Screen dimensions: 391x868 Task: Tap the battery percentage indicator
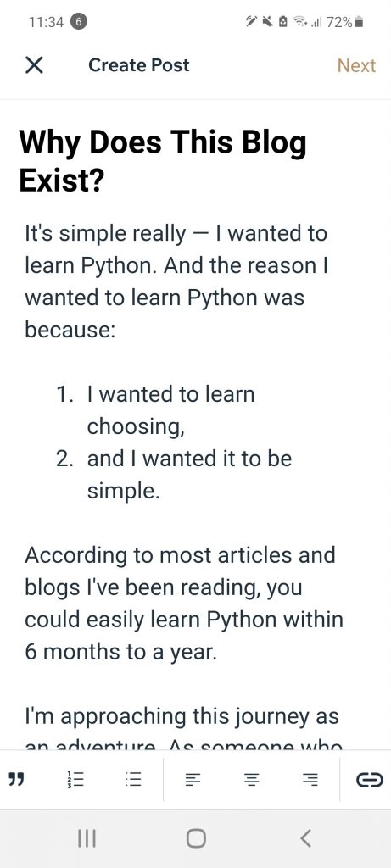pos(339,22)
